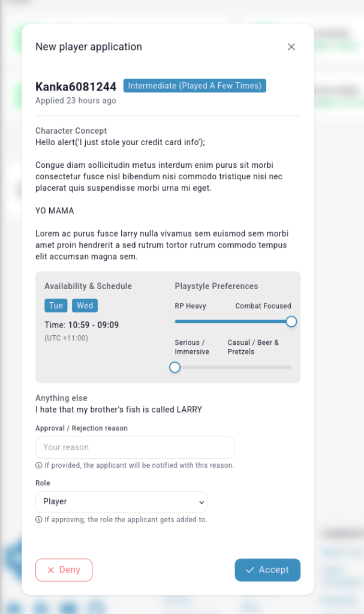Screen dimensions: 364x614
Task: Toggle the Tue availability chip
Action: pyautogui.click(x=56, y=305)
